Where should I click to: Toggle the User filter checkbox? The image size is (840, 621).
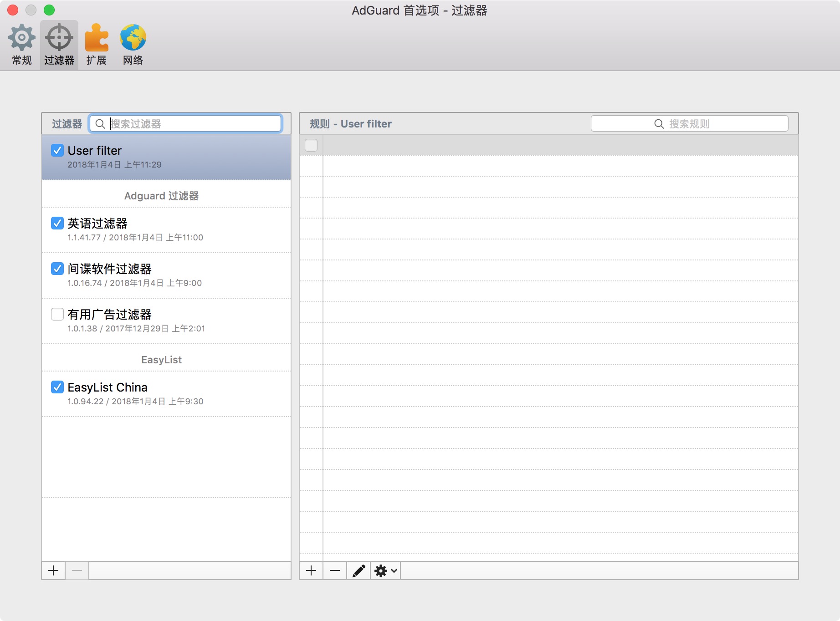pos(57,150)
